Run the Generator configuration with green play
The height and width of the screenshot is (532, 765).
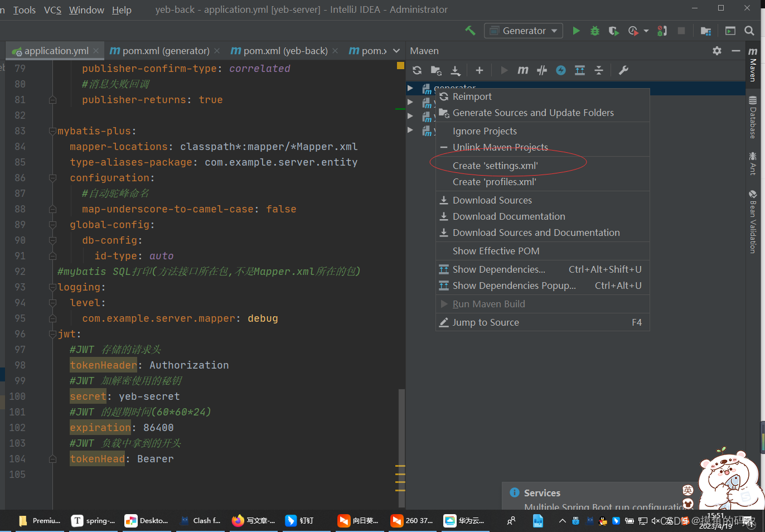(x=576, y=31)
